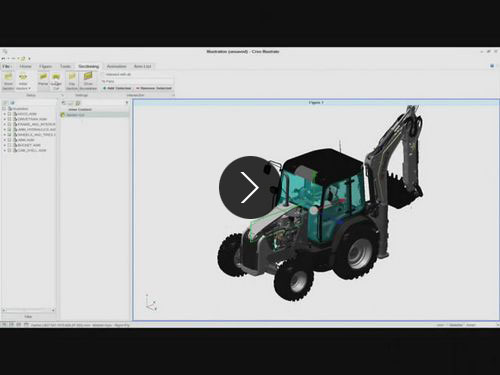The image size is (500, 375).
Task: Toggle checkbox for BUCKET_ASM assembly
Action: click(x=10, y=145)
